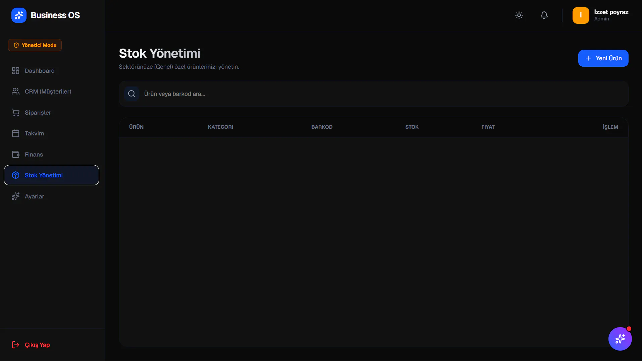Open Ayarlar settings
644x362 pixels.
[x=52, y=196]
